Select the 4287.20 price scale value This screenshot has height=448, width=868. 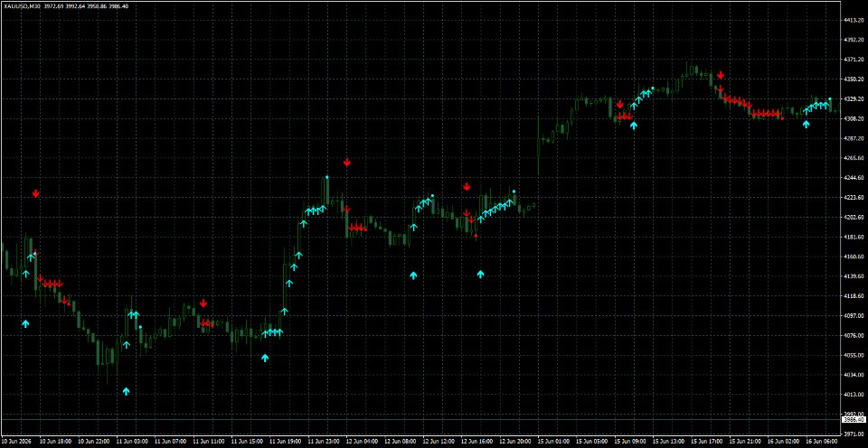click(854, 138)
